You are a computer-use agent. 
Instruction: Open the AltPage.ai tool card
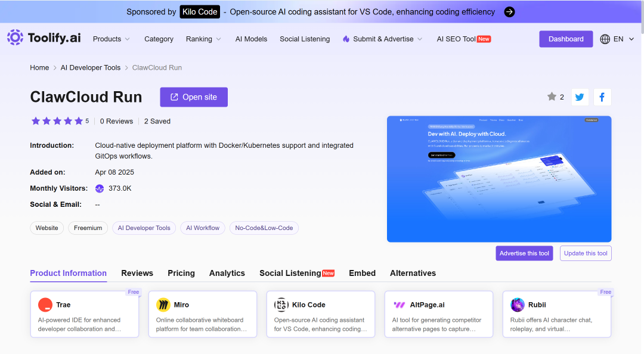[439, 314]
